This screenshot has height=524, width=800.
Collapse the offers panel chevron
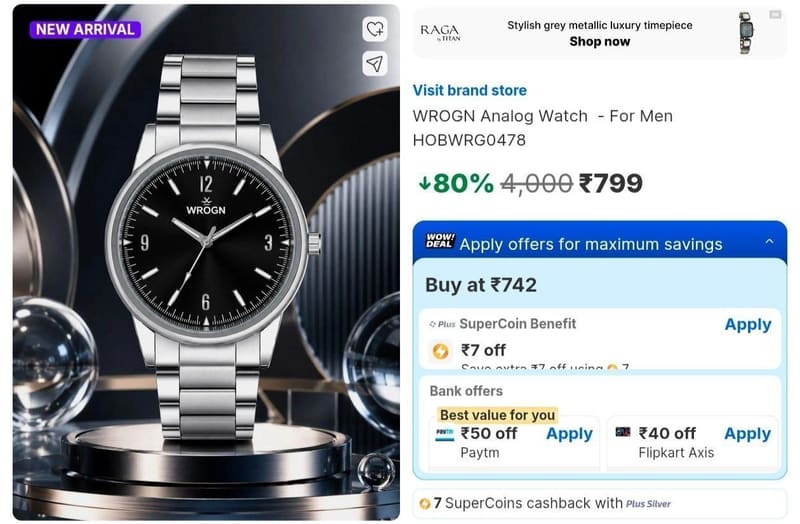pyautogui.click(x=769, y=241)
